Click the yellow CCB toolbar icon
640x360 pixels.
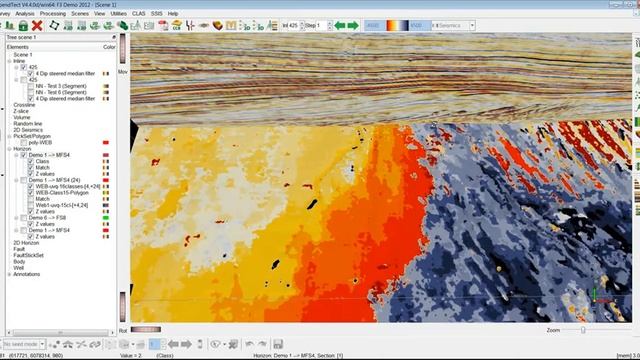point(176,26)
